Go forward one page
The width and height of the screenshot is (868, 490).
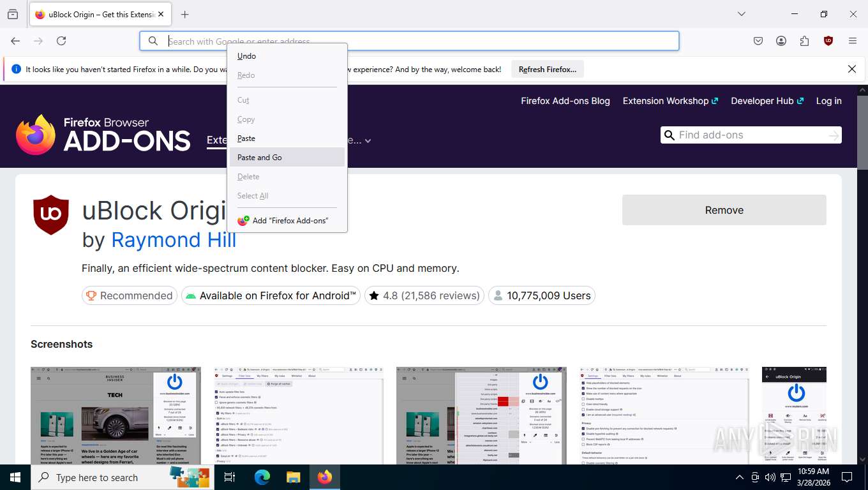coord(38,41)
